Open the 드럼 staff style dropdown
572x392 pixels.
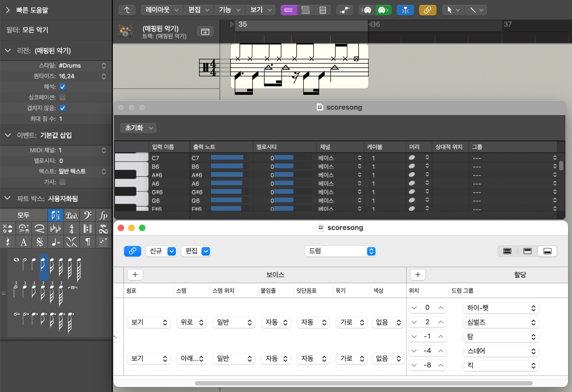pyautogui.click(x=341, y=251)
